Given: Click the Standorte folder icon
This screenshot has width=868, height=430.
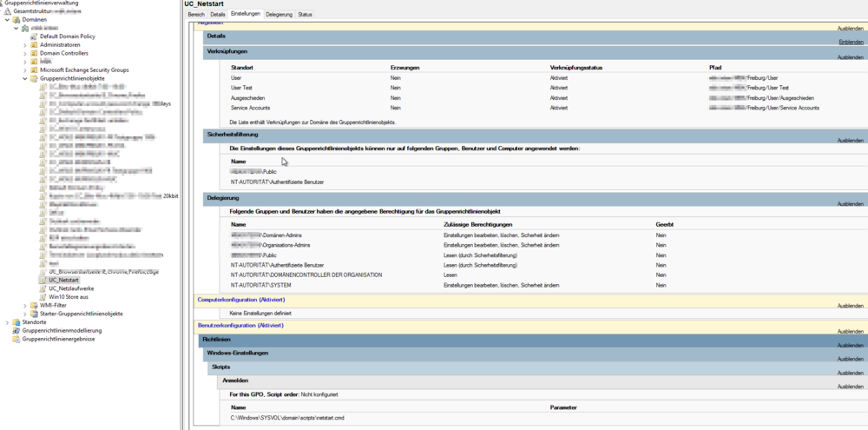Looking at the screenshot, I should tap(16, 321).
